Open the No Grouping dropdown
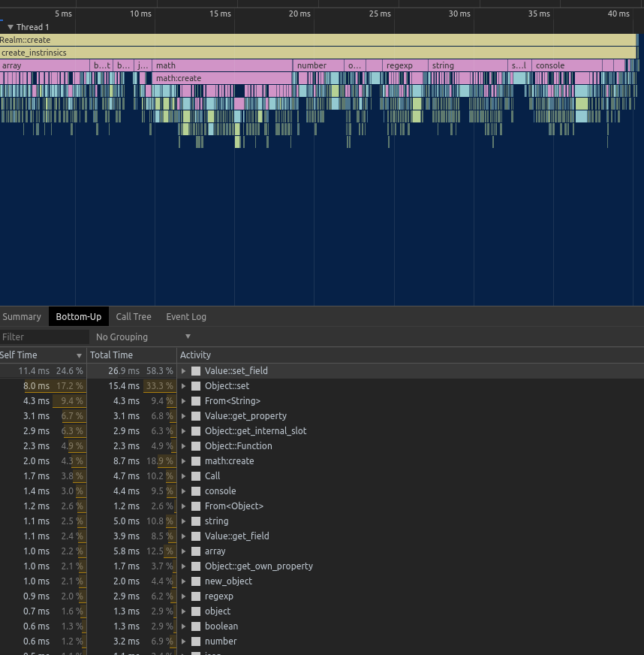This screenshot has height=655, width=644. pyautogui.click(x=143, y=337)
